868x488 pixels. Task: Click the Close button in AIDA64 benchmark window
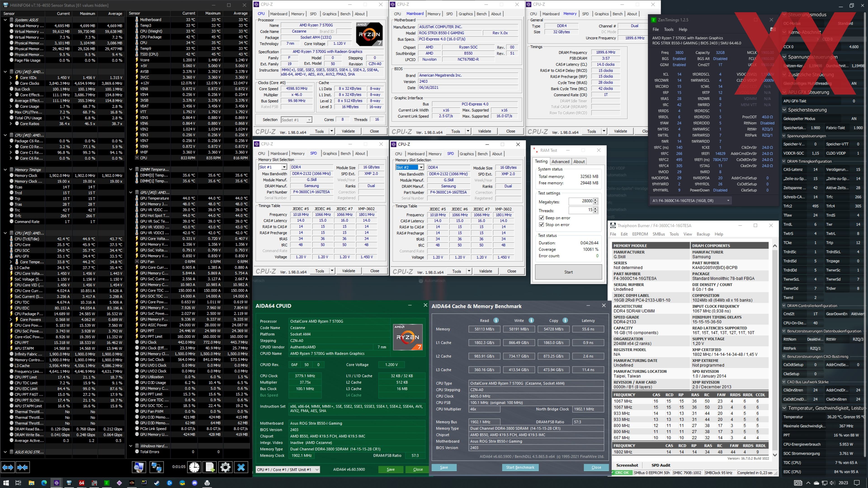tap(596, 467)
